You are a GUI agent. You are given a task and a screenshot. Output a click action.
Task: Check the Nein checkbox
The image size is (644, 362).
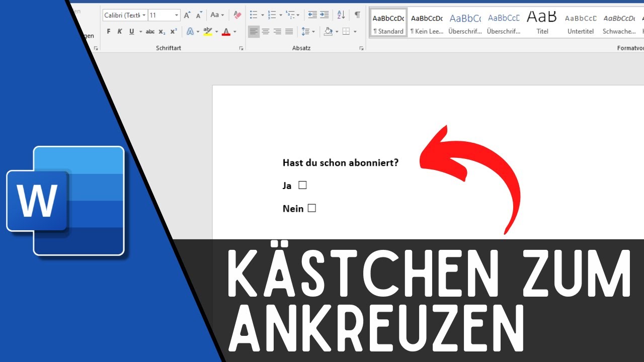312,208
